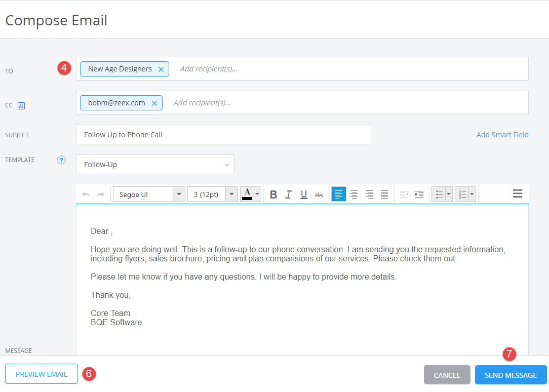Increase indent of paragraph
Viewport: 549px width, 392px height.
tap(419, 194)
